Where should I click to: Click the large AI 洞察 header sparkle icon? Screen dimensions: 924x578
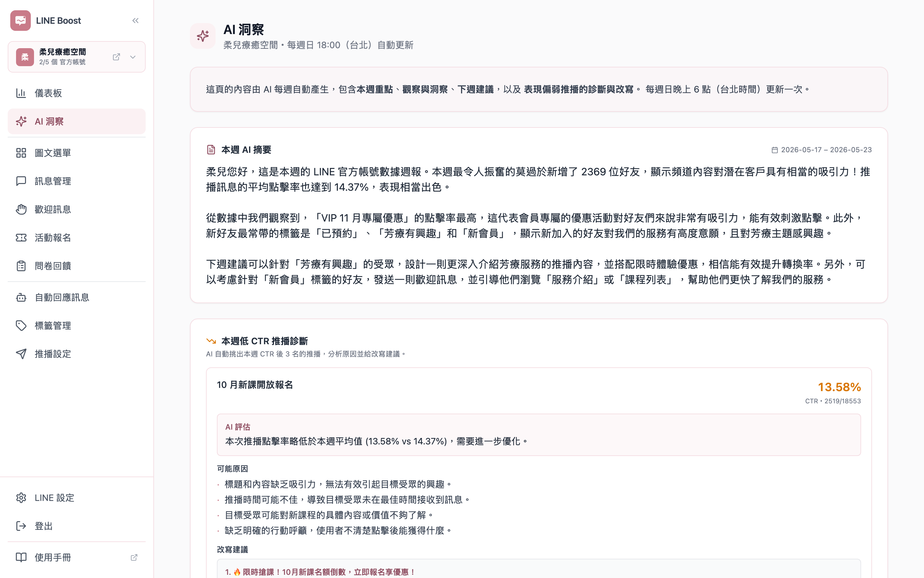pyautogui.click(x=203, y=36)
